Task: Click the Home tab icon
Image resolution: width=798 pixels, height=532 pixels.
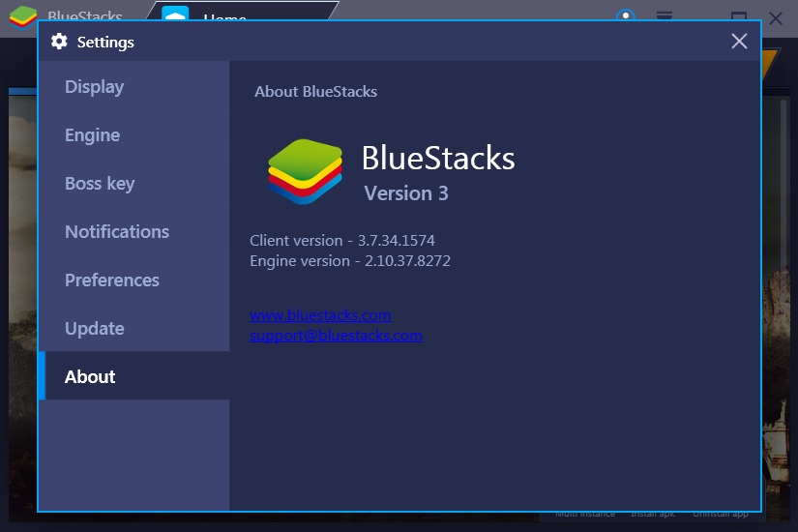Action: 175,16
